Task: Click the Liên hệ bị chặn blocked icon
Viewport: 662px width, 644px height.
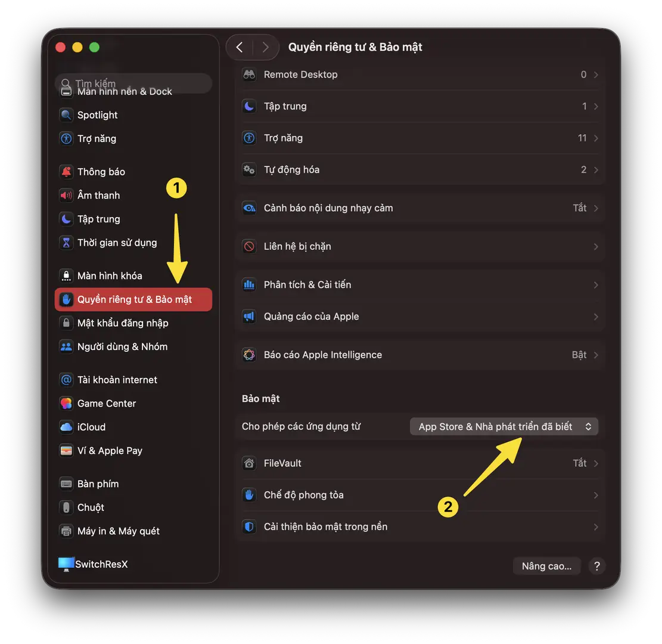Action: 249,246
